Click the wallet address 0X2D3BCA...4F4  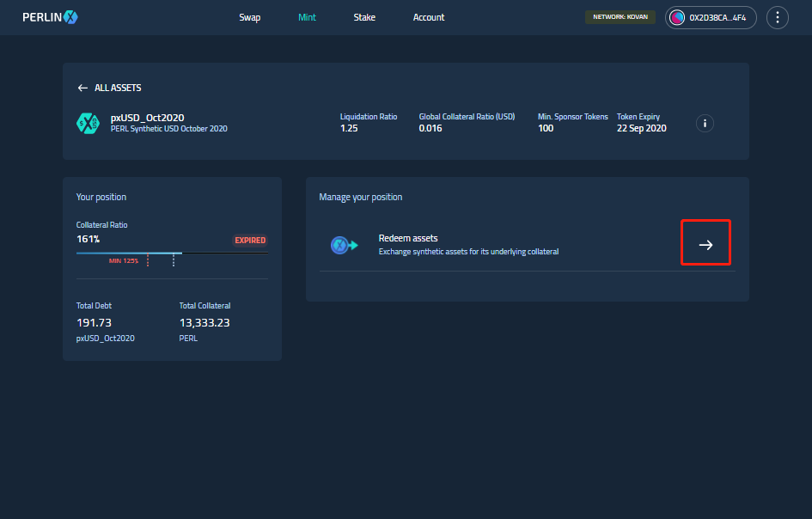pos(717,17)
